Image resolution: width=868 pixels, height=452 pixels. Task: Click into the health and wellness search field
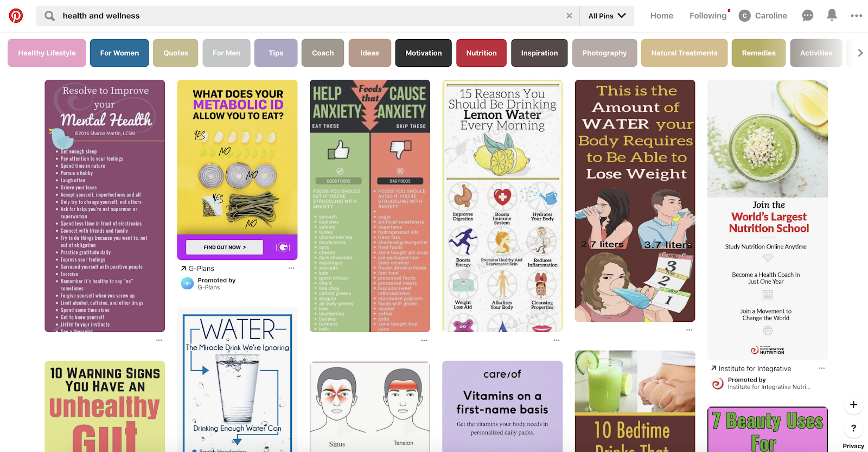pyautogui.click(x=308, y=16)
